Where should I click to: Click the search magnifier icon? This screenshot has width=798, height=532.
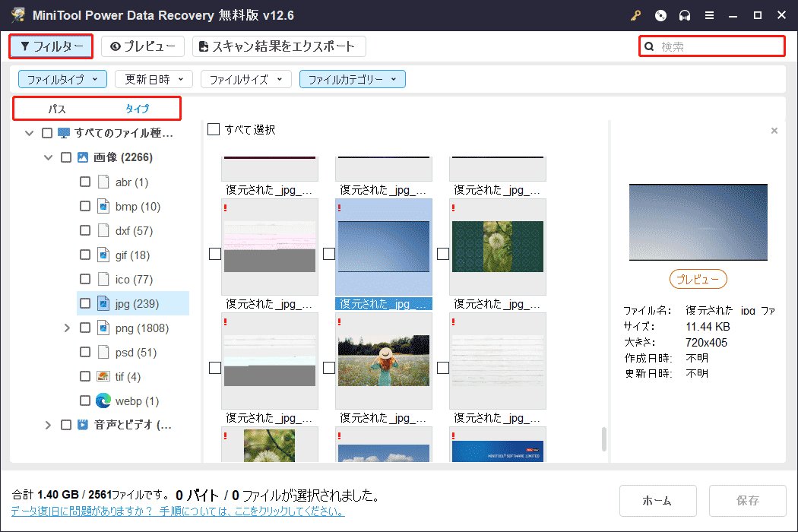[x=648, y=46]
